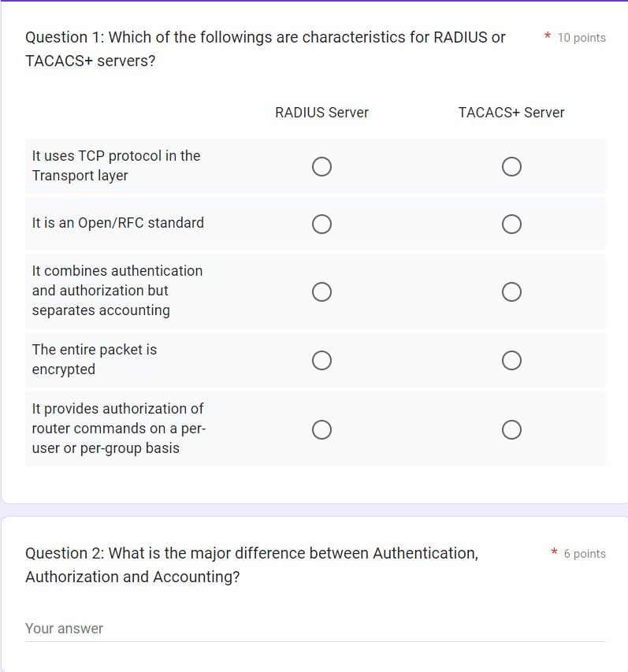628x672 pixels.
Task: Select TACACS+ Server for TCP protocol row
Action: click(511, 167)
